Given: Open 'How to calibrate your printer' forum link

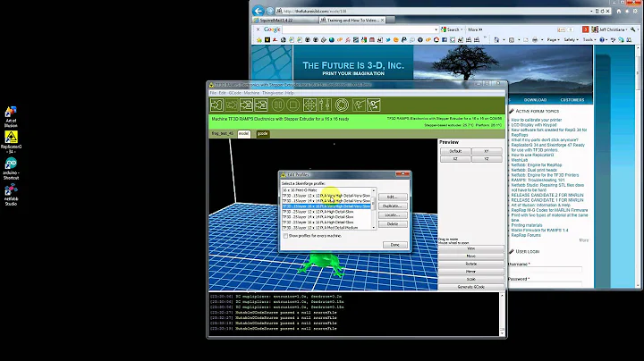Looking at the screenshot, I should [x=537, y=121].
